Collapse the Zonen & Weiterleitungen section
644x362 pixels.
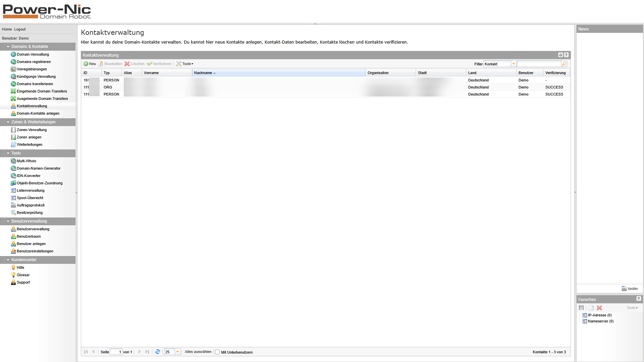8,122
